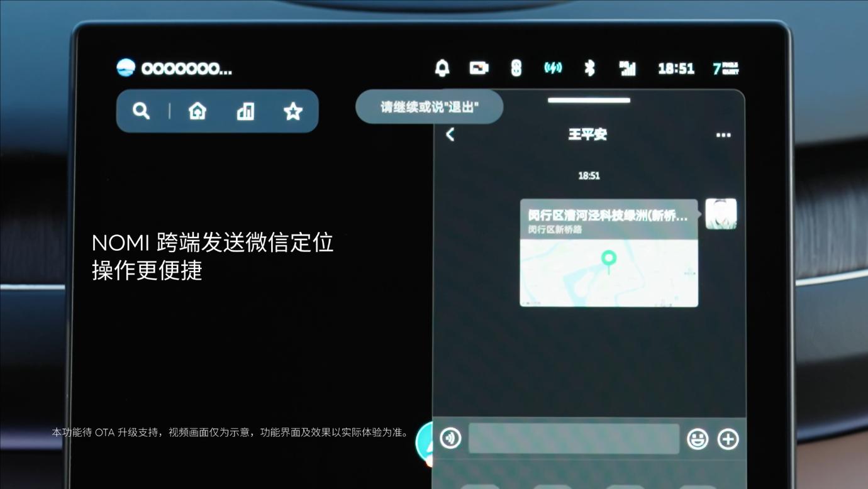The image size is (868, 489).
Task: Tap the user profile avatar at top left
Action: 126,68
